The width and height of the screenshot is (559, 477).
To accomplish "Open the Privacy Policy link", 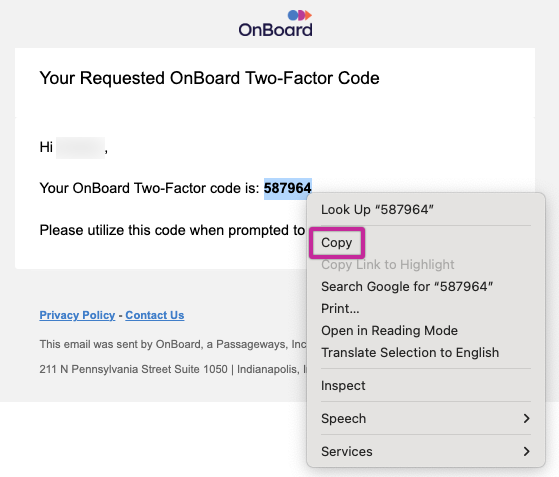I will 77,315.
